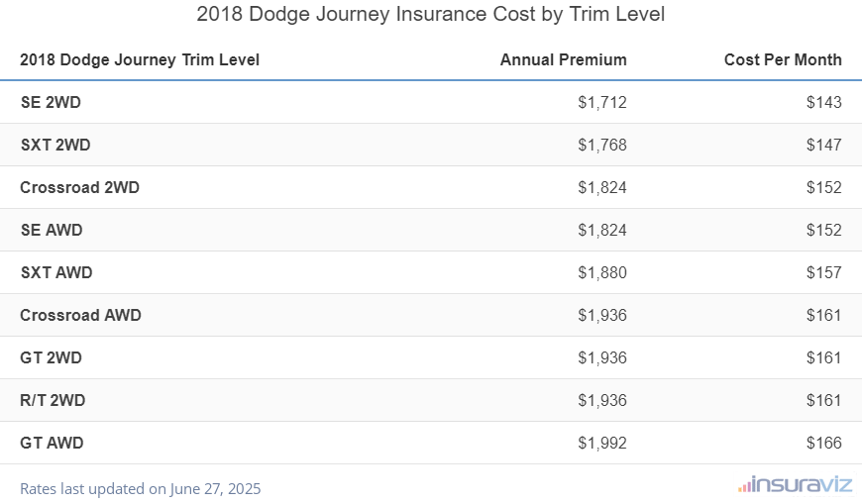Click the '2018 Dodge Journey Trim Level' column header
862x504 pixels.
[140, 59]
